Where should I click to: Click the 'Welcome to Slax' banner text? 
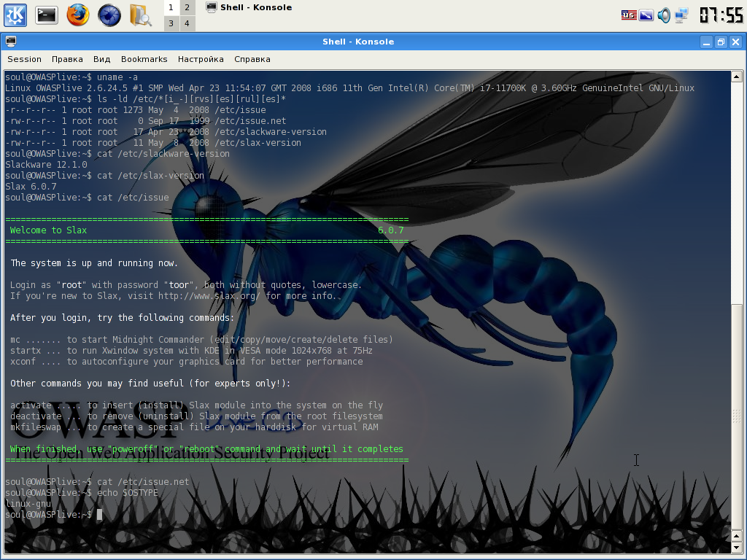click(x=48, y=230)
